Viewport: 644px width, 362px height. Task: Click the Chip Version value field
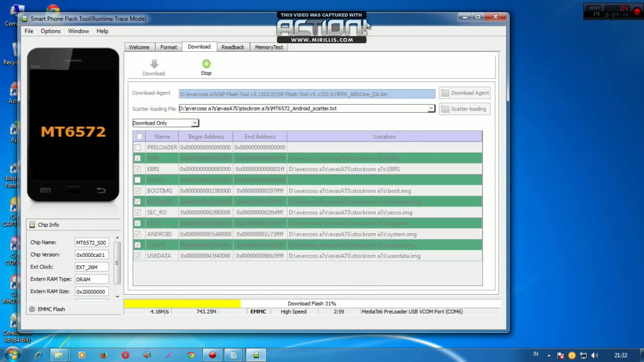click(x=91, y=255)
